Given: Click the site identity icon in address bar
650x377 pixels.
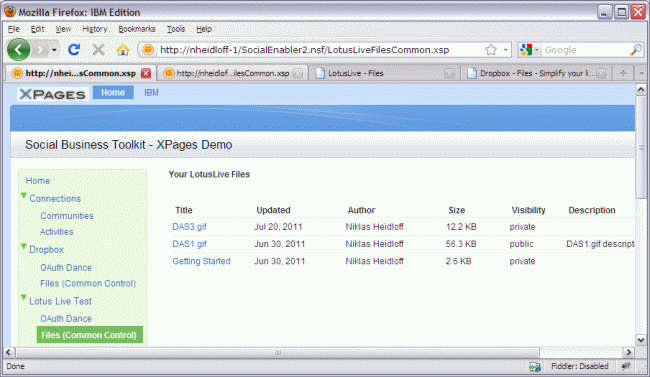Looking at the screenshot, I should click(x=148, y=50).
